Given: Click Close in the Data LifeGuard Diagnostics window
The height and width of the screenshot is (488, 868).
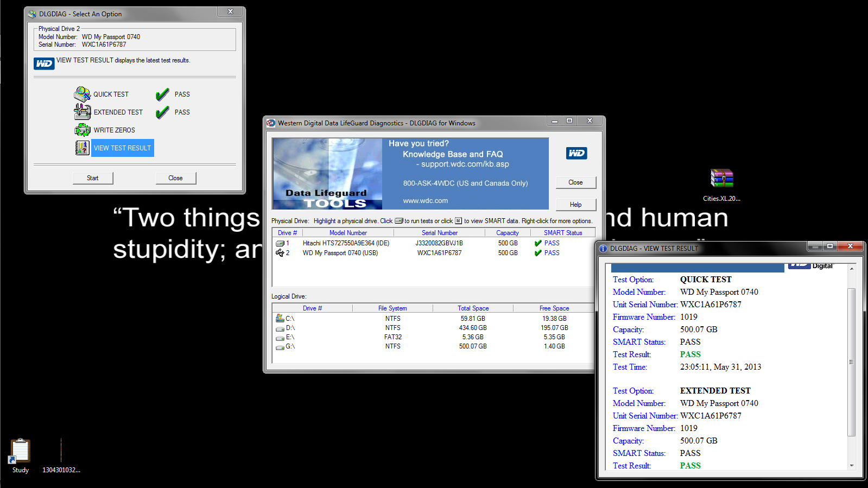Looking at the screenshot, I should [575, 182].
